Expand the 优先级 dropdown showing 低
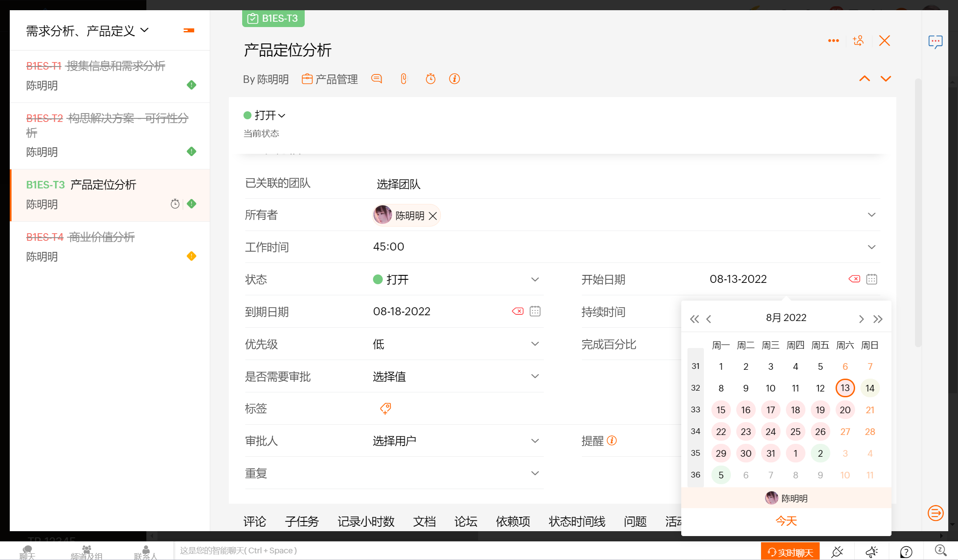This screenshot has height=560, width=958. [535, 344]
